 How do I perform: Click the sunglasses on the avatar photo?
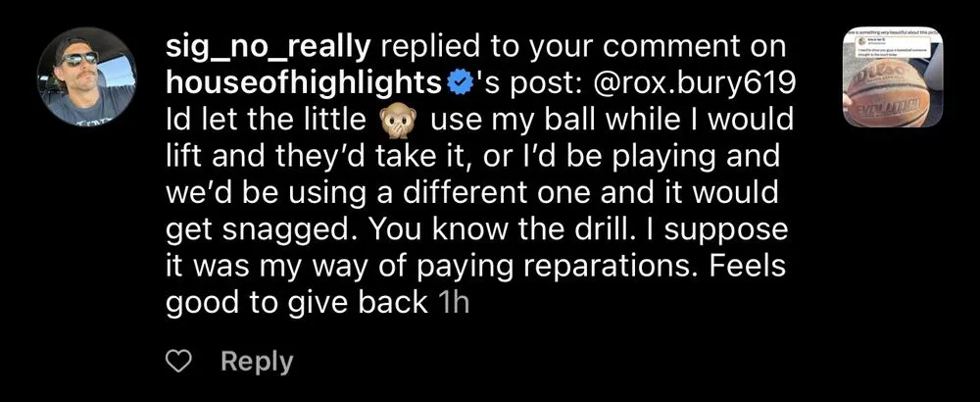[81, 58]
